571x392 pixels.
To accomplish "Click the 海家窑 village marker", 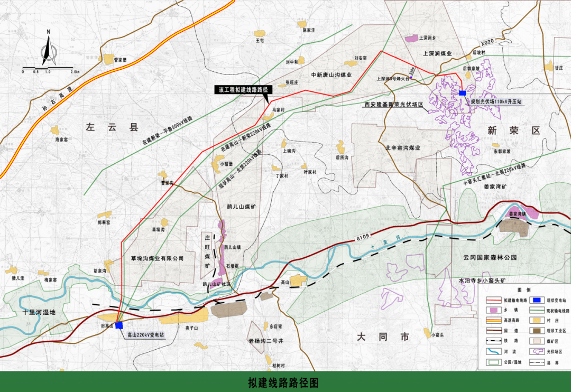I will click(x=55, y=130).
